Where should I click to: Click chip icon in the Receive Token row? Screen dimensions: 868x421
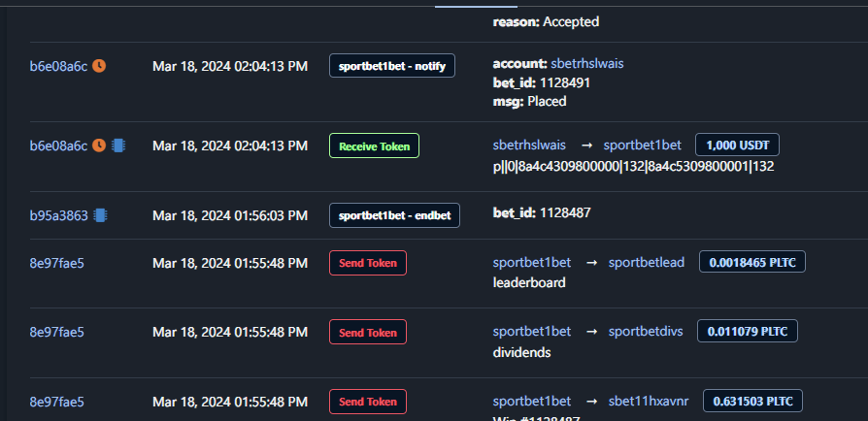tap(117, 146)
